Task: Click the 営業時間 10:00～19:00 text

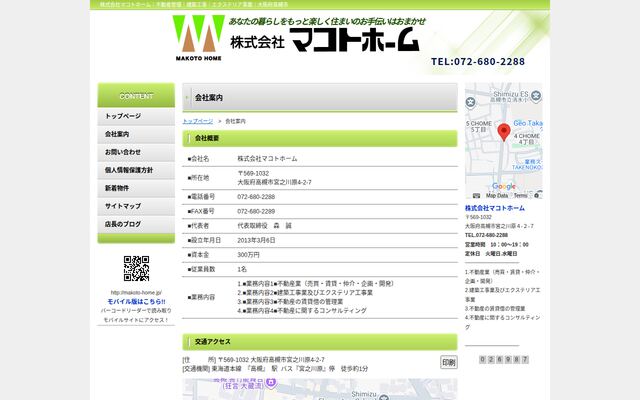Action: pos(496,244)
